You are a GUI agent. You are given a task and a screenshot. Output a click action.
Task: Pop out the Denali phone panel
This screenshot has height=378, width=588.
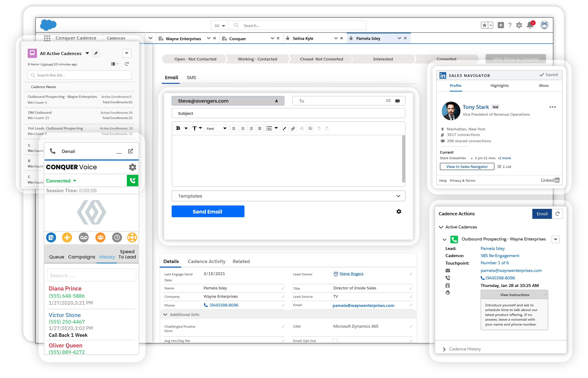point(131,151)
